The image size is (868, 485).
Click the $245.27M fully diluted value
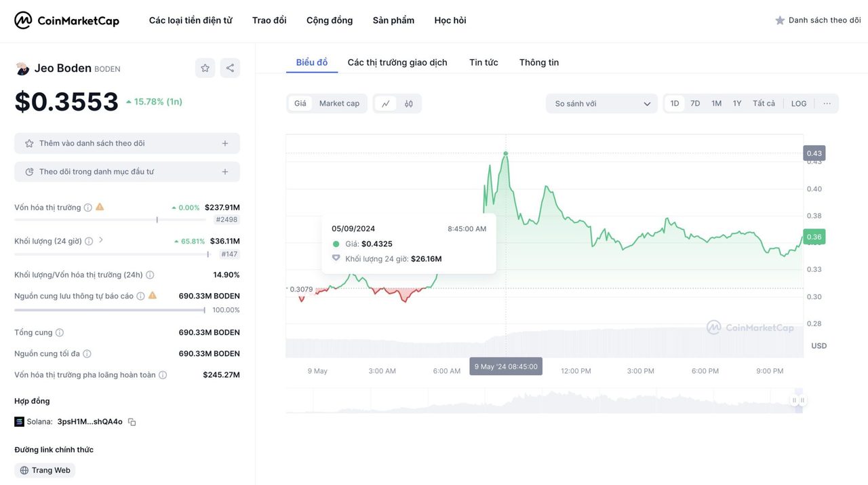coord(221,375)
